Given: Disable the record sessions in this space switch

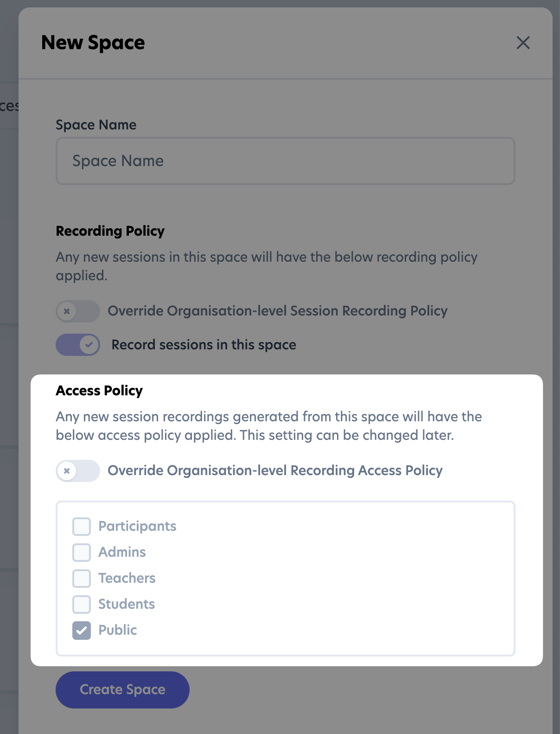Looking at the screenshot, I should tap(78, 345).
